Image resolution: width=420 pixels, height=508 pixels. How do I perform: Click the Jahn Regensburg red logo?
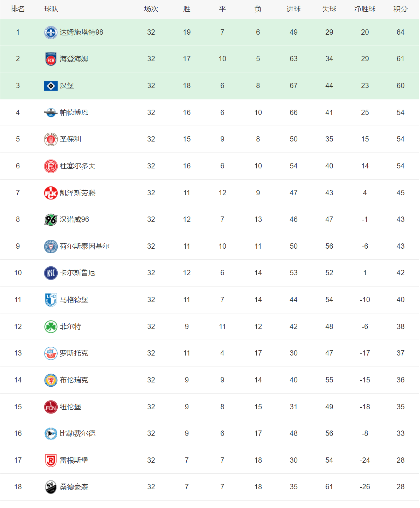pos(51,461)
